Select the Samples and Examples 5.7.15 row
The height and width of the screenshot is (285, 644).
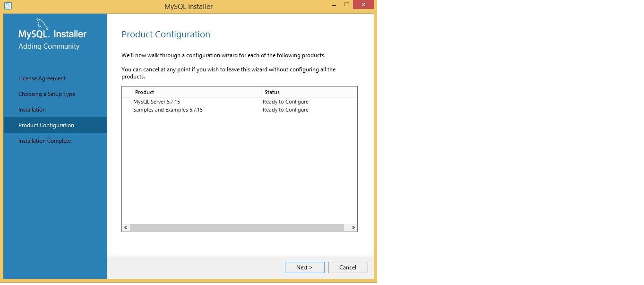(168, 110)
